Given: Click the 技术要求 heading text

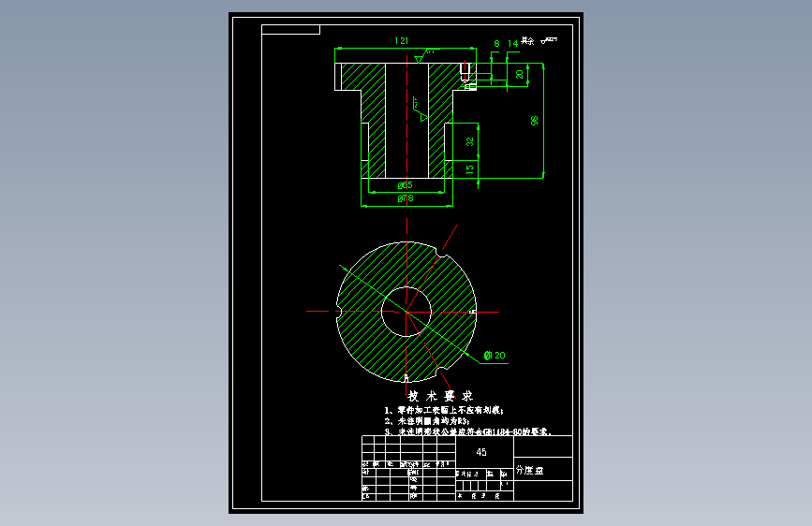Looking at the screenshot, I should pos(440,396).
